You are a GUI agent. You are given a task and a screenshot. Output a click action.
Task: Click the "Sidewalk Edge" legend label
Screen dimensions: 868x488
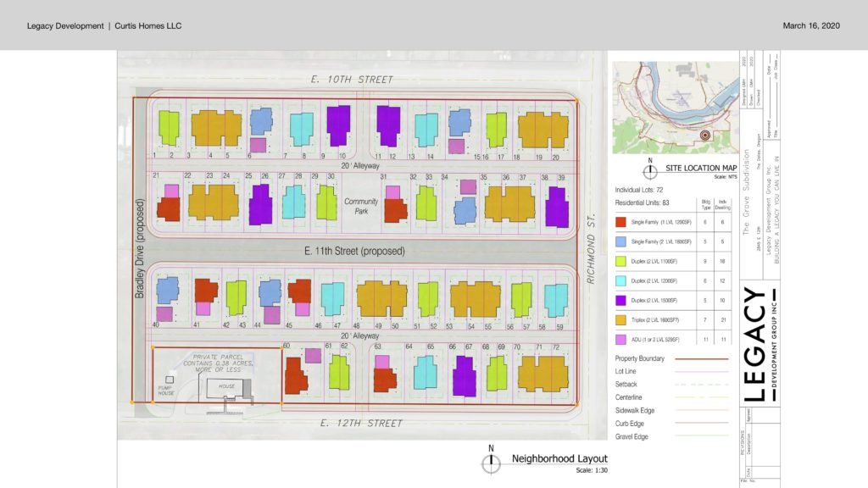click(635, 411)
